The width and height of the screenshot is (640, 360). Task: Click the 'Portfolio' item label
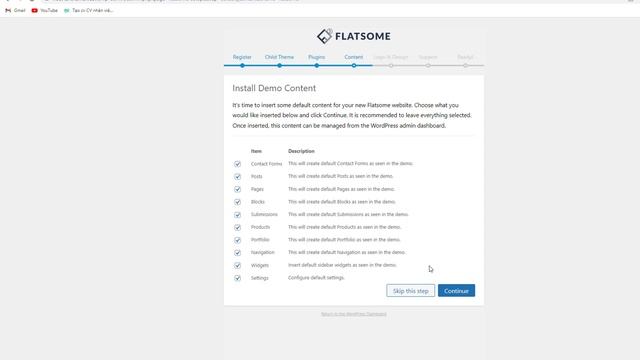point(260,240)
